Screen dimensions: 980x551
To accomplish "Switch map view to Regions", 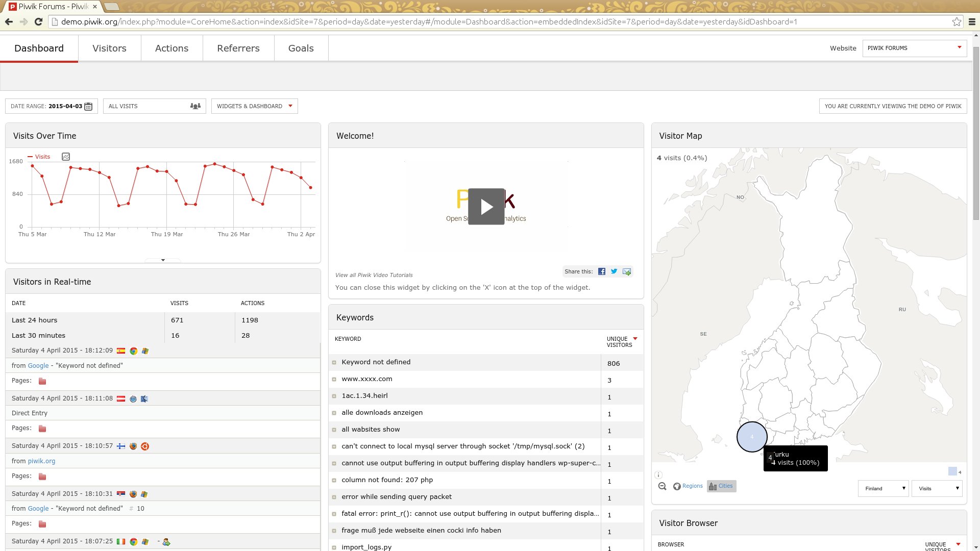I will [688, 486].
